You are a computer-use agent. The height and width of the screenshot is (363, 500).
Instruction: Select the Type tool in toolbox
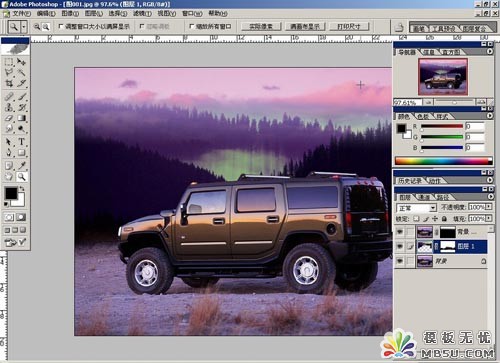(x=22, y=142)
